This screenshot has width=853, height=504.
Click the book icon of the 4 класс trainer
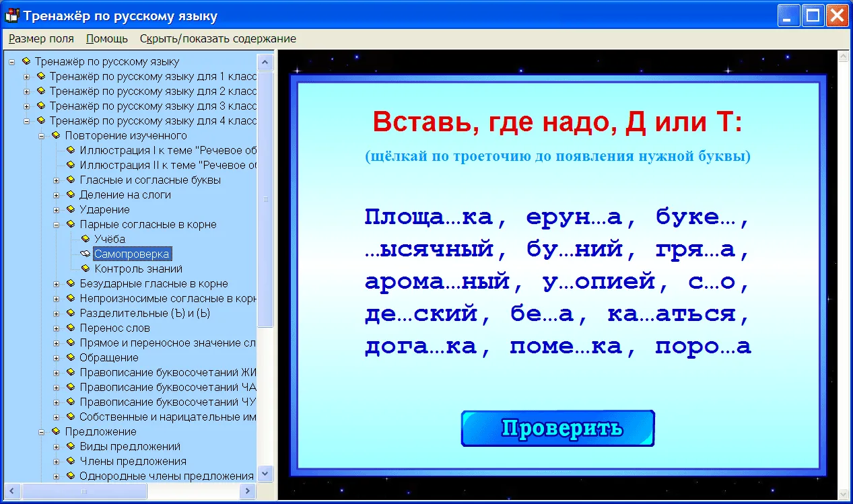coord(41,120)
